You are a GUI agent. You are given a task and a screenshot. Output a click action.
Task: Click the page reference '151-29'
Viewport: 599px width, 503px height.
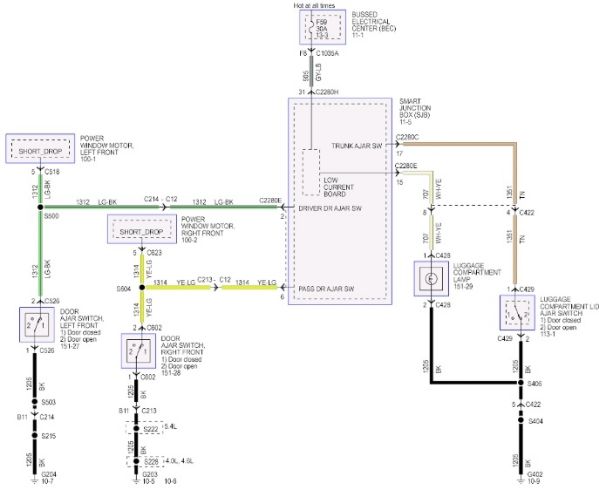pyautogui.click(x=463, y=286)
